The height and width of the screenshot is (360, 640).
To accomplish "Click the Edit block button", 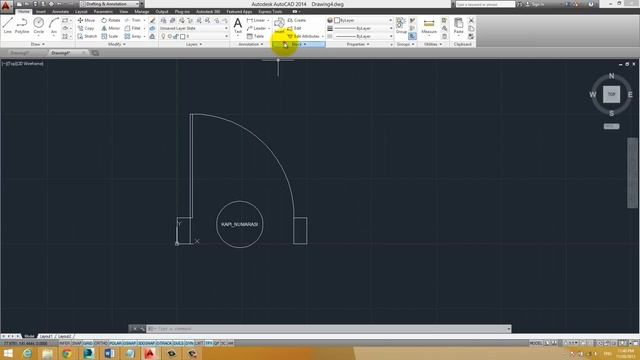I will click(x=294, y=28).
